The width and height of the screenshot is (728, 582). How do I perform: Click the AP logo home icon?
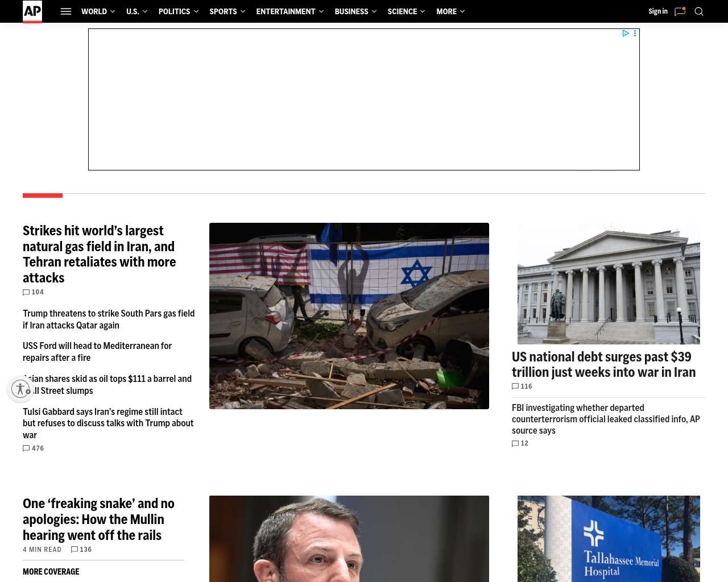tap(32, 11)
